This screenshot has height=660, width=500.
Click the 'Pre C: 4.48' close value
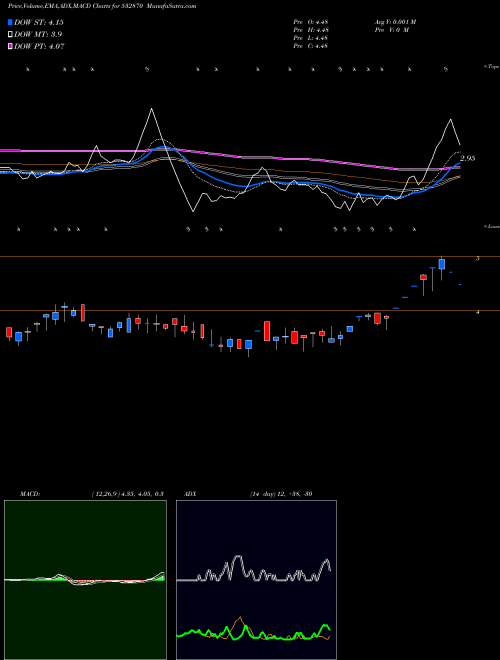pos(311,46)
